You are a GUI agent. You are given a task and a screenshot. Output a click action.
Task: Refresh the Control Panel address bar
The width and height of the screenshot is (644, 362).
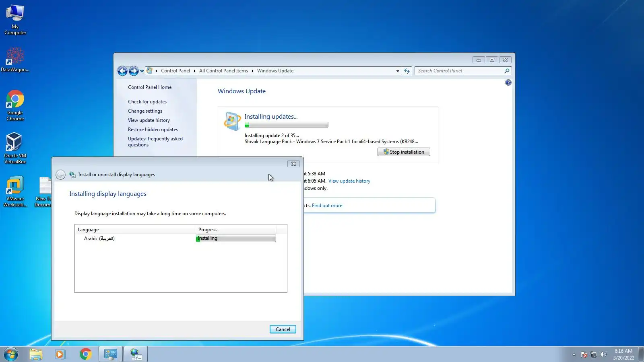click(407, 71)
